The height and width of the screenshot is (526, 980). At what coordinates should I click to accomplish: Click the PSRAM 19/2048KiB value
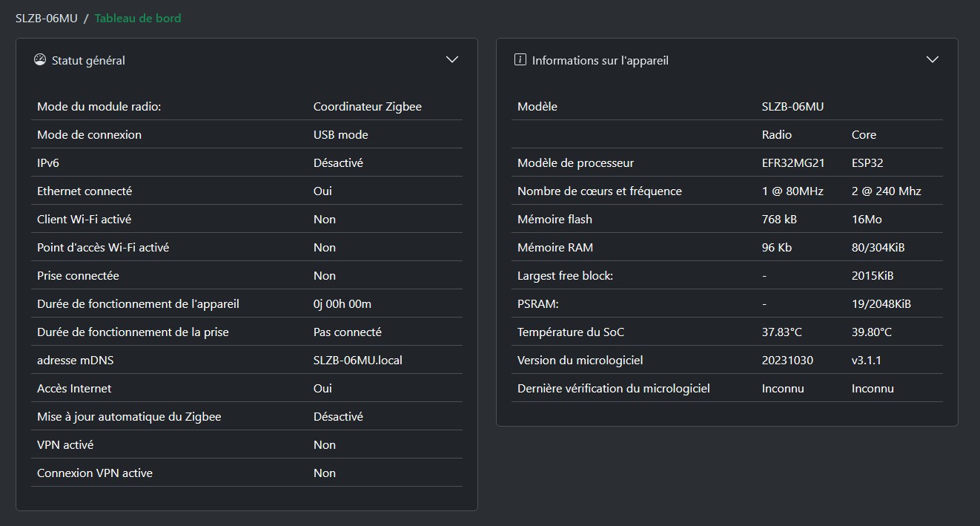[881, 304]
